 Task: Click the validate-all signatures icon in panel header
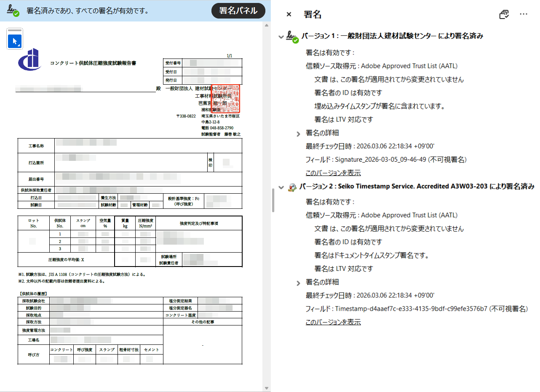coord(504,14)
